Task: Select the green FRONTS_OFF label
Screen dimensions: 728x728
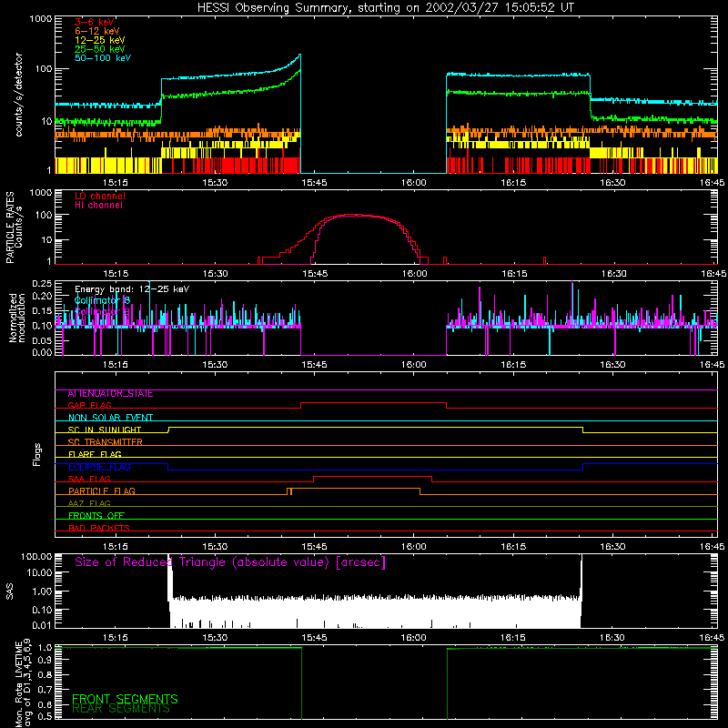Action: [96, 516]
